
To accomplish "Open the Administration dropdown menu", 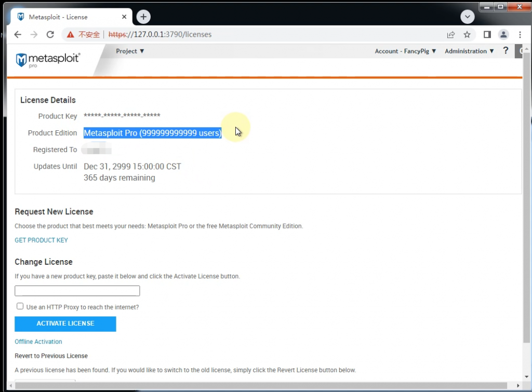I will click(469, 51).
